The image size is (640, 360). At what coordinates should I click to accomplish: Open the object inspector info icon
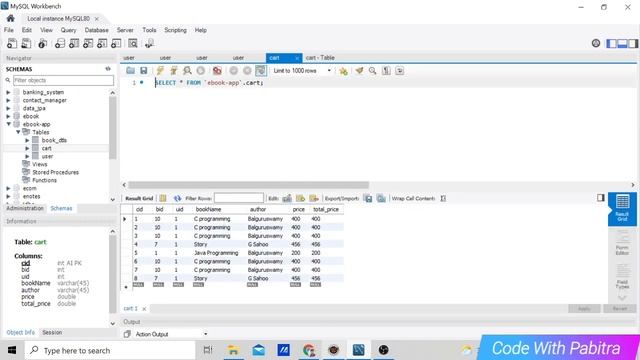[42, 43]
